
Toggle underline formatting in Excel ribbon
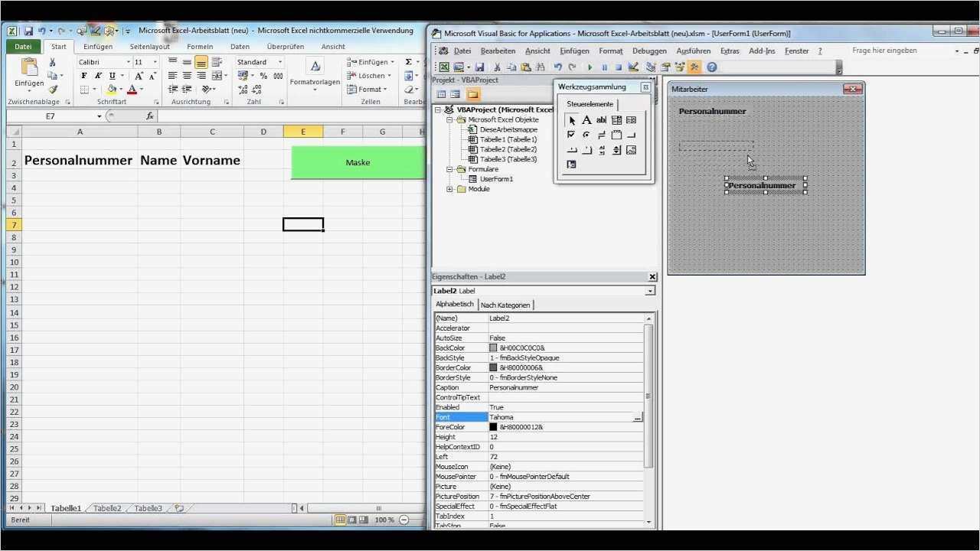[x=113, y=76]
